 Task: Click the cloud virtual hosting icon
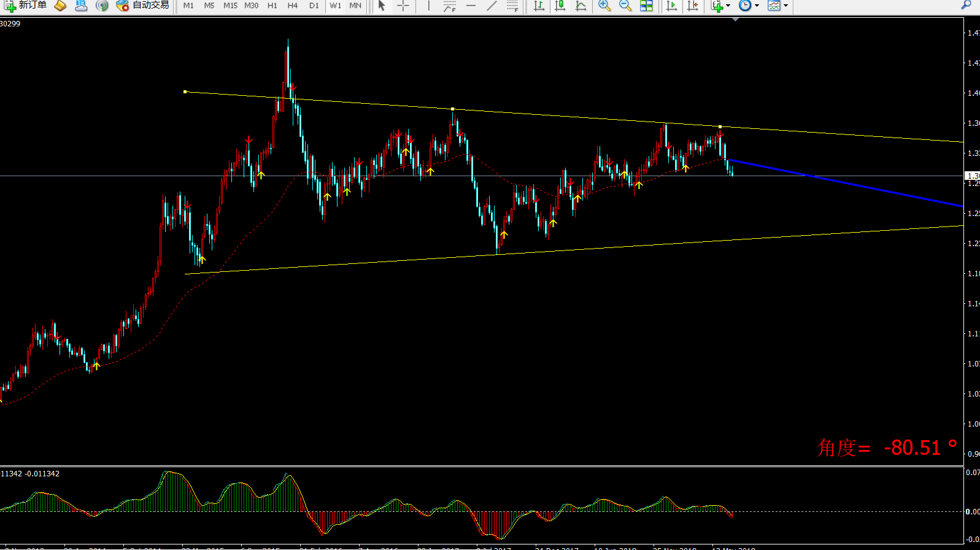[x=81, y=6]
